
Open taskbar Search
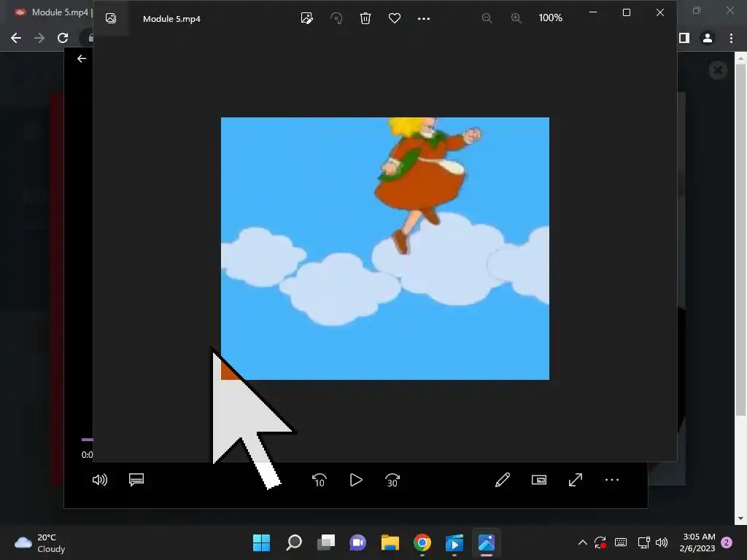(294, 542)
